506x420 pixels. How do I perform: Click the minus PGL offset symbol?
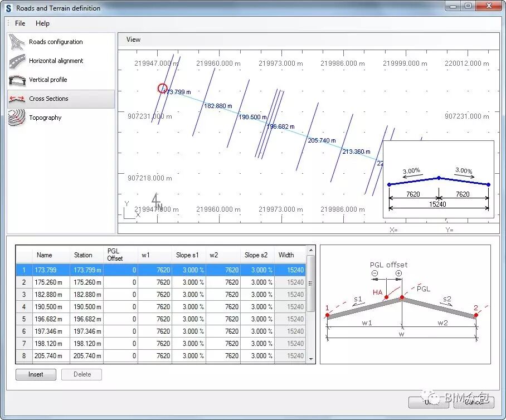click(374, 274)
